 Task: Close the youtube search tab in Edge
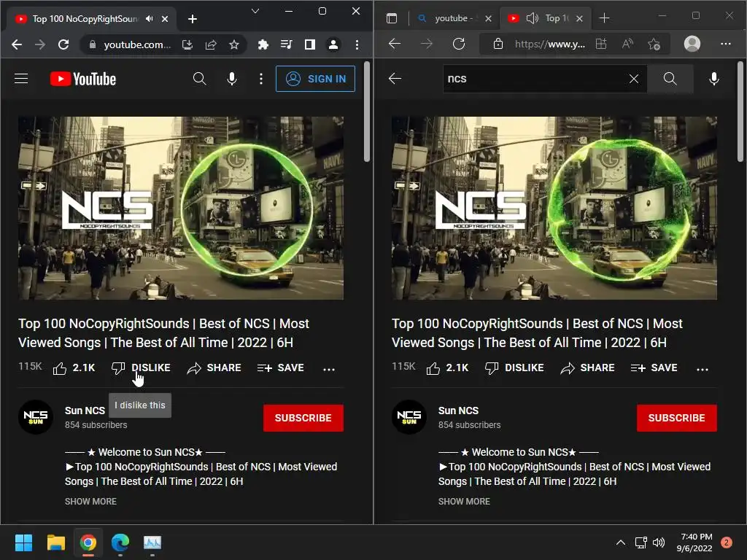[x=488, y=18]
